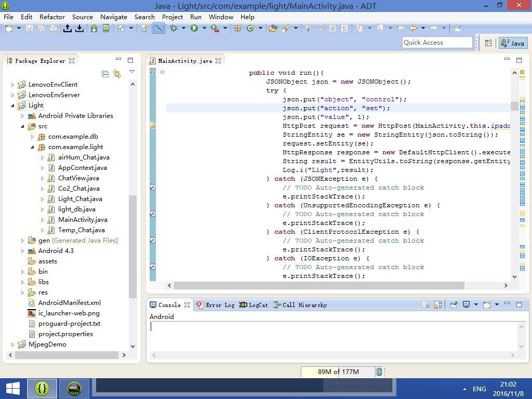Click the Open Perspective icon

(488, 43)
